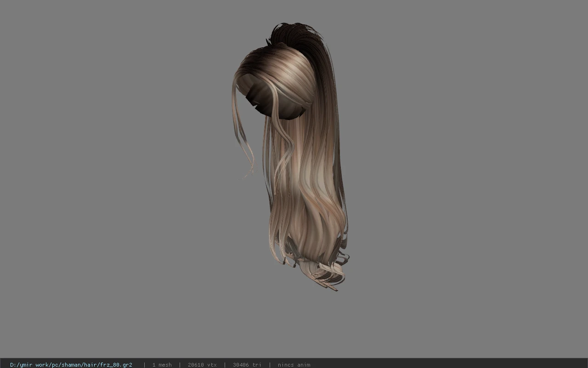Click the '30406 tri' triangle count
This screenshot has height=368, width=588.
pyautogui.click(x=247, y=365)
